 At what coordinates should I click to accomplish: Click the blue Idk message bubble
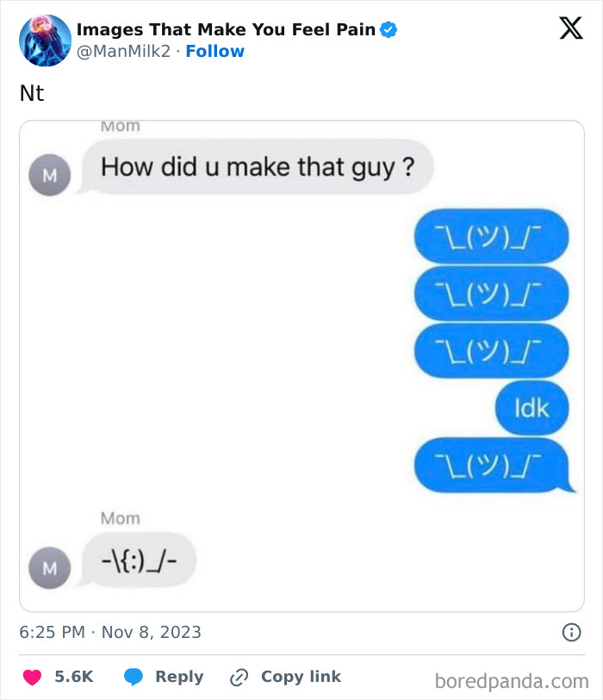click(x=532, y=407)
